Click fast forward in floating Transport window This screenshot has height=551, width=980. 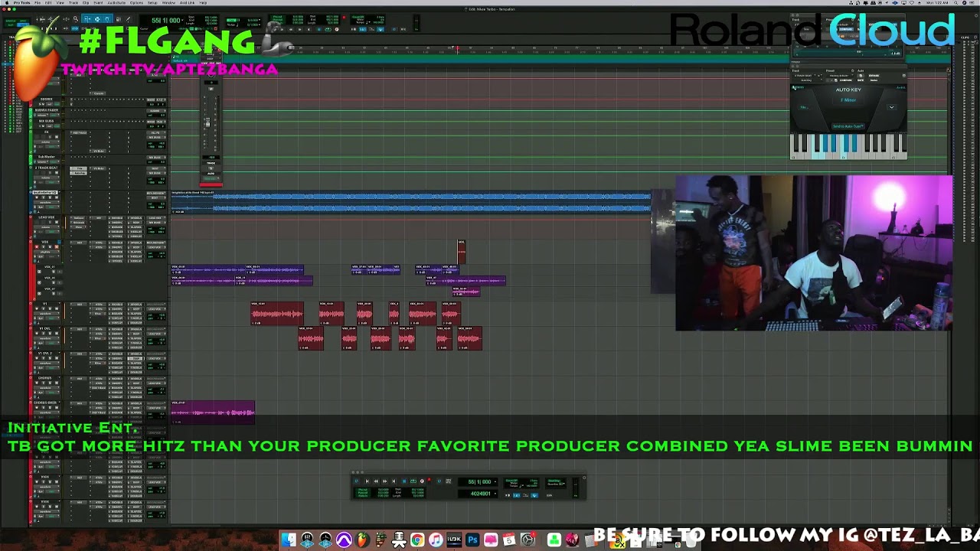tap(384, 481)
